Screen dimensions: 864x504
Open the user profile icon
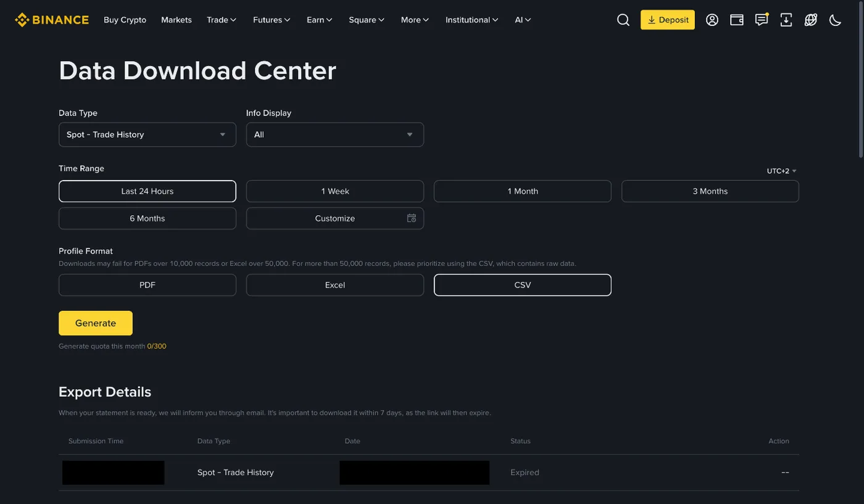click(x=712, y=20)
